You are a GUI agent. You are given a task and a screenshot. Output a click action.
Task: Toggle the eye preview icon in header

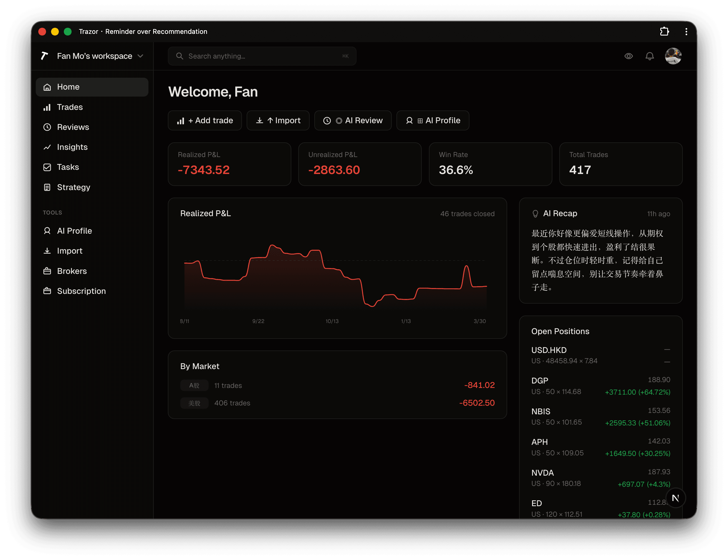tap(629, 56)
